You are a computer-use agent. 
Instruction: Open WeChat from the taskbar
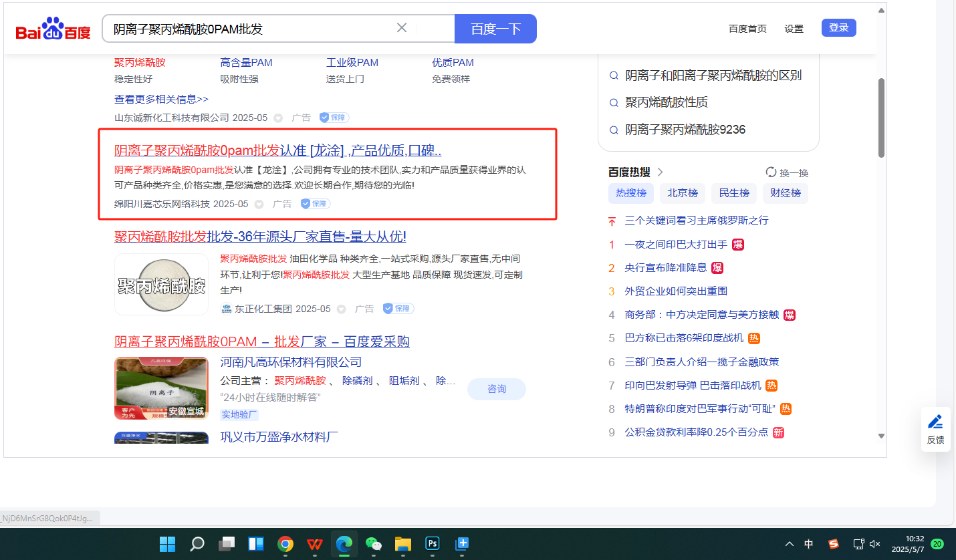pyautogui.click(x=373, y=544)
